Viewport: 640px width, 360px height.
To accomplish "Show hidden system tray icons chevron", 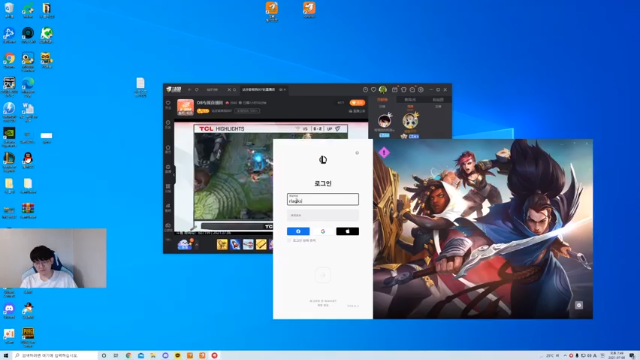I will pyautogui.click(x=565, y=356).
